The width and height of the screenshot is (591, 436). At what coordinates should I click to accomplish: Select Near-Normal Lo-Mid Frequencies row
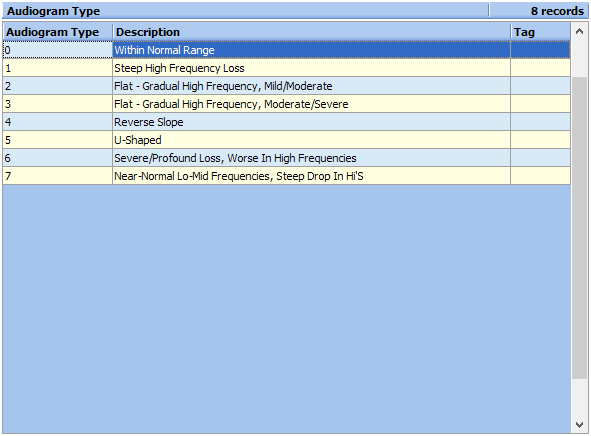tap(286, 176)
